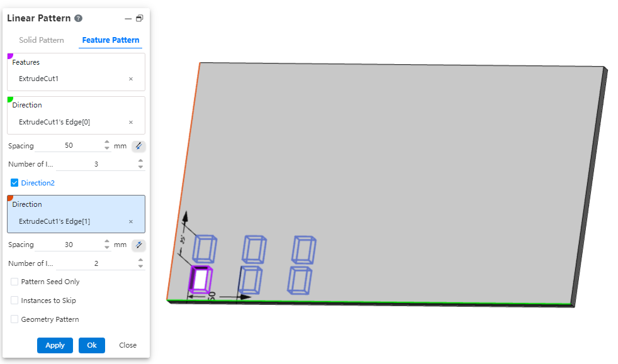
Task: Uncheck the Direction2 checkbox
Action: pyautogui.click(x=14, y=183)
